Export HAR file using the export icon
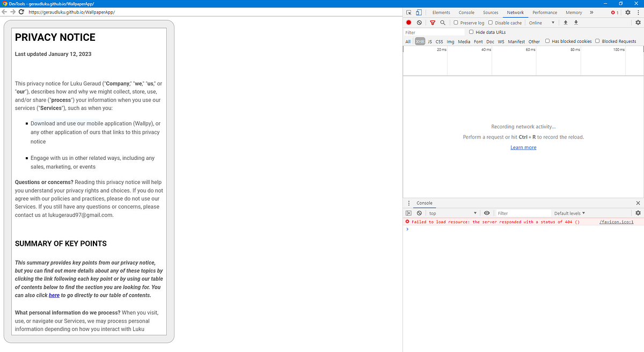The width and height of the screenshot is (644, 352). [575, 23]
